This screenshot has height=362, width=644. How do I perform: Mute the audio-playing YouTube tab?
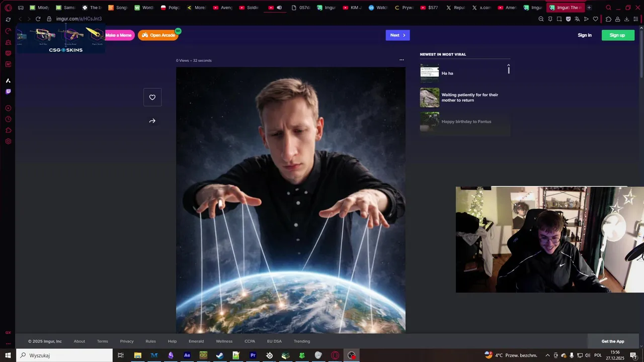(x=279, y=8)
